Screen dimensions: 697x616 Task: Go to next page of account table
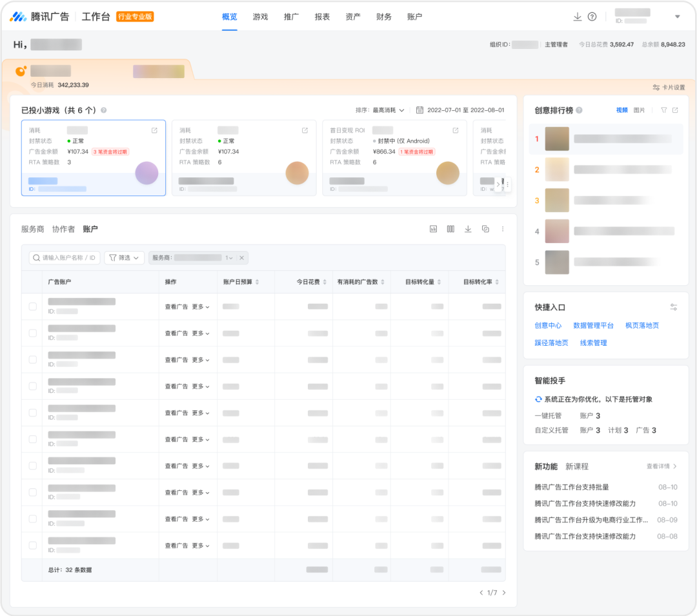pos(503,593)
